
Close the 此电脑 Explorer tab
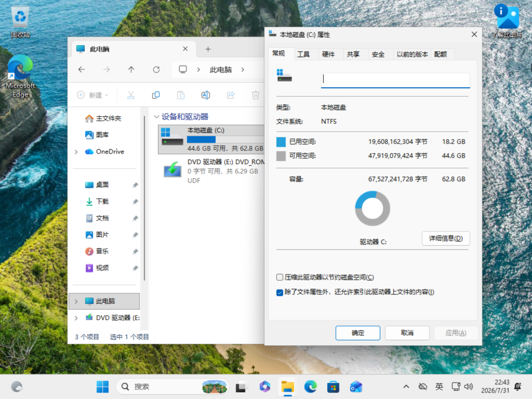[x=185, y=49]
